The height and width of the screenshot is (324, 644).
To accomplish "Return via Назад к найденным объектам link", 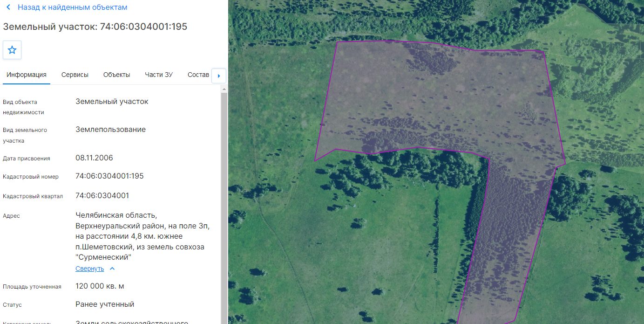I will tap(72, 7).
